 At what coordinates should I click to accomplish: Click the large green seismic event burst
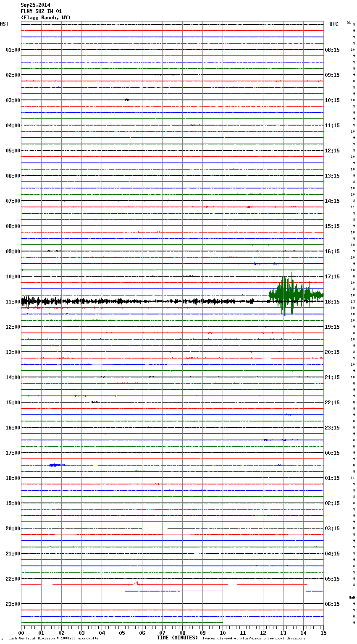click(296, 294)
